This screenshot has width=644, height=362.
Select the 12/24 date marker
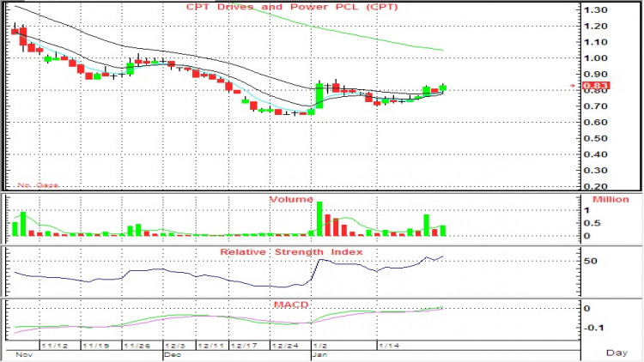click(285, 346)
